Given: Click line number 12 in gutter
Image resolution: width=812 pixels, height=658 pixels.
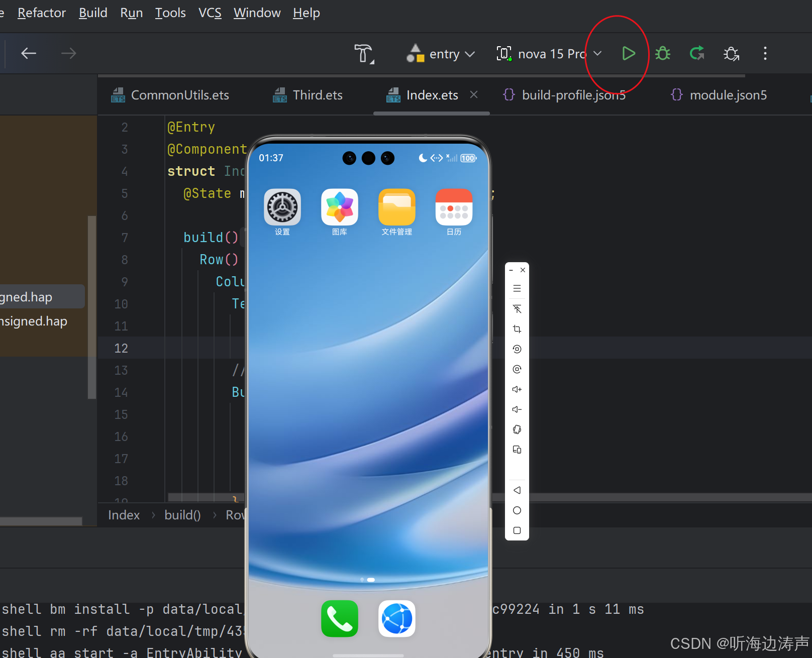Looking at the screenshot, I should tap(121, 348).
